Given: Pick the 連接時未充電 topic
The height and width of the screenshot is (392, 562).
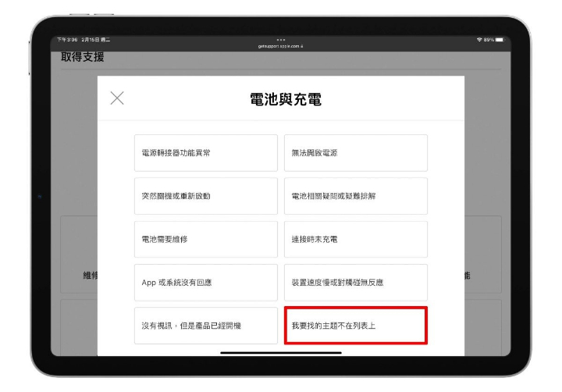Looking at the screenshot, I should (x=355, y=239).
